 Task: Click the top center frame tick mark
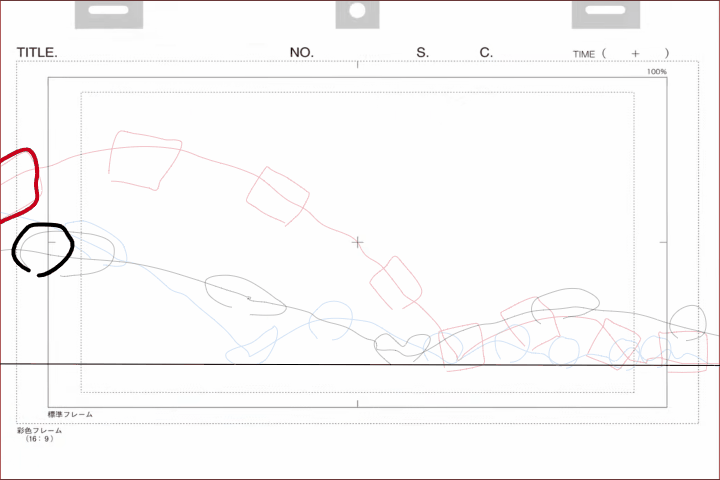point(358,63)
